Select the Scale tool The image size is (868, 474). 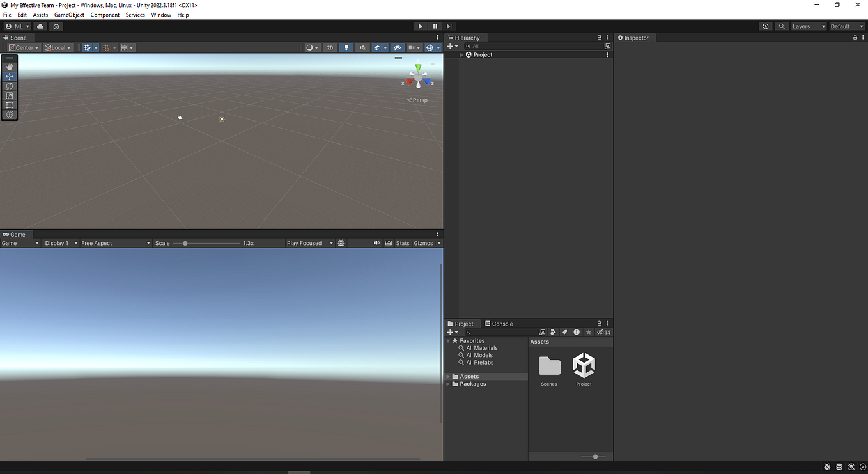tap(9, 95)
